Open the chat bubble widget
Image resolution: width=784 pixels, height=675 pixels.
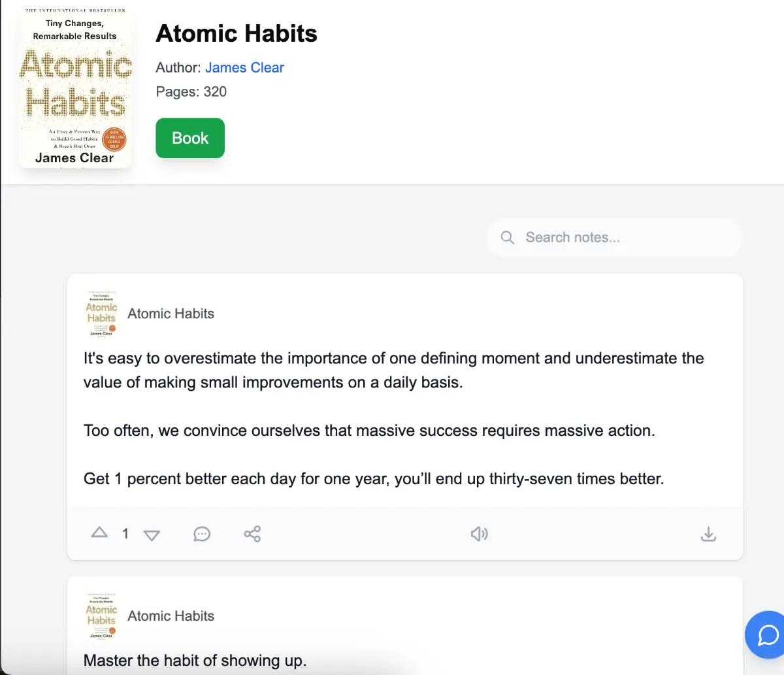[x=767, y=634]
